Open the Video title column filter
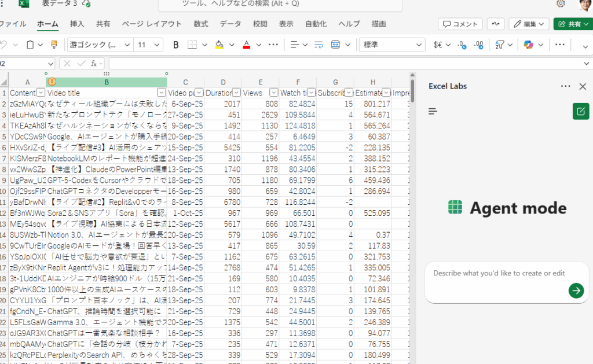Viewport: 593px width, 364px height. point(162,93)
